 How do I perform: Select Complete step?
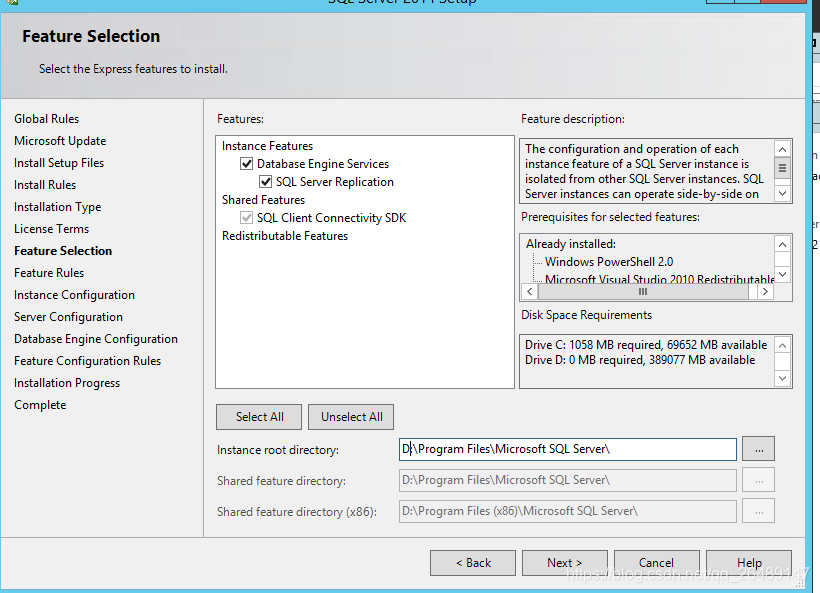click(x=40, y=405)
